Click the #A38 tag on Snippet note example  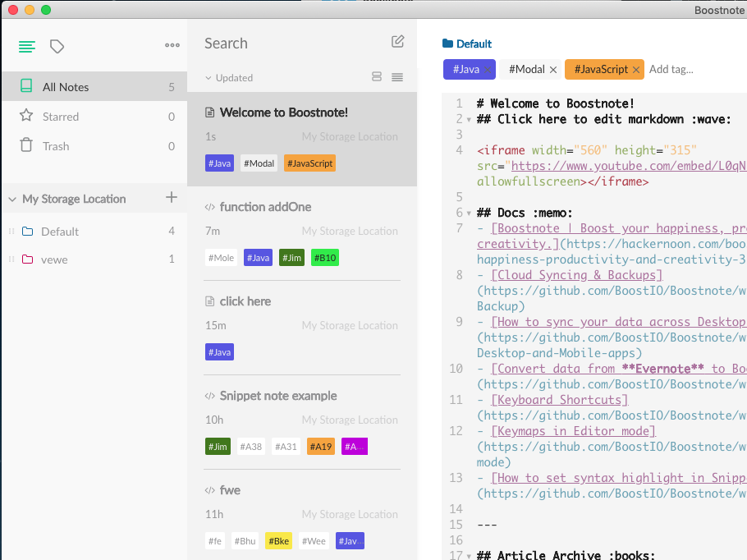point(250,447)
